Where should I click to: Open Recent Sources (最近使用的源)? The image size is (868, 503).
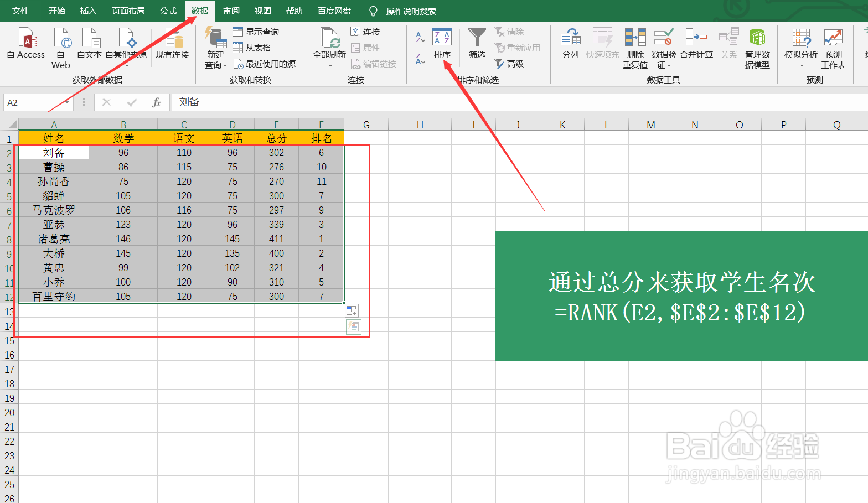pos(265,64)
